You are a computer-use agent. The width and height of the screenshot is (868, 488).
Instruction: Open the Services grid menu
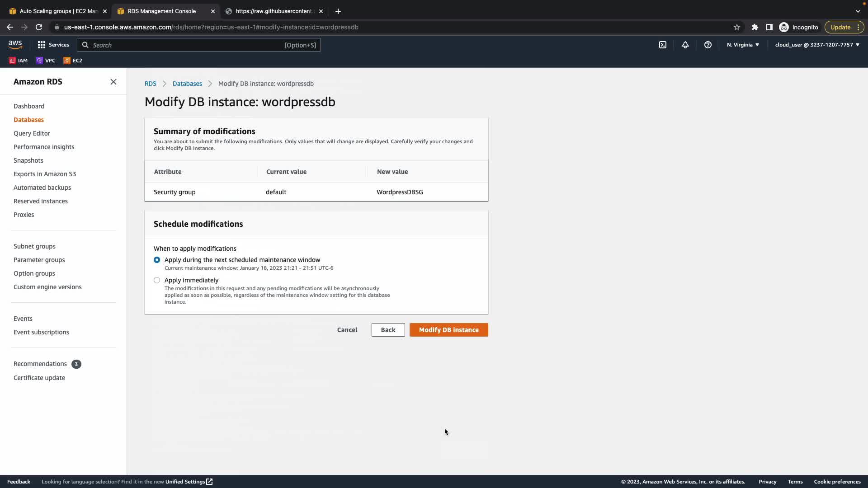pos(53,45)
